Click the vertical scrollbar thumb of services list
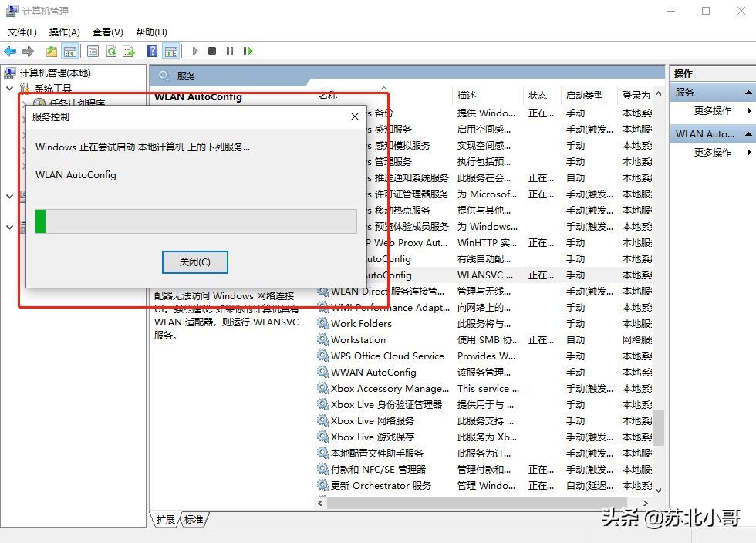The width and height of the screenshot is (756, 543). (659, 428)
